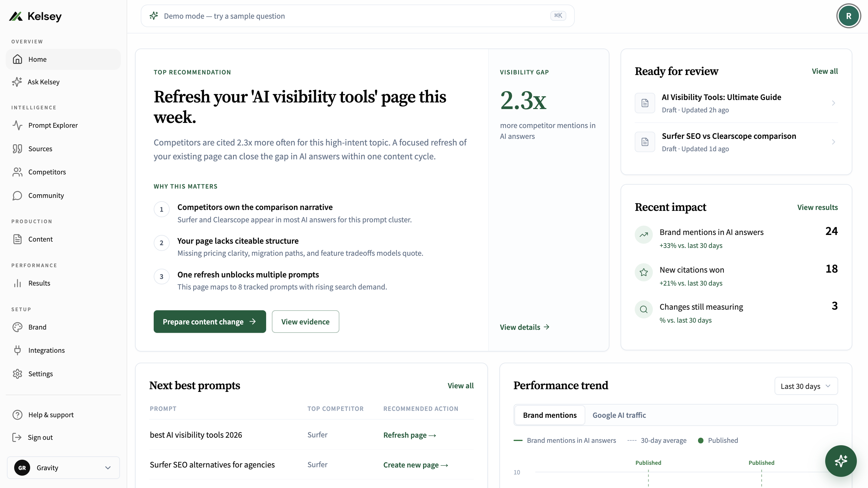Open the Sources page
Image resolution: width=868 pixels, height=488 pixels.
click(63, 149)
